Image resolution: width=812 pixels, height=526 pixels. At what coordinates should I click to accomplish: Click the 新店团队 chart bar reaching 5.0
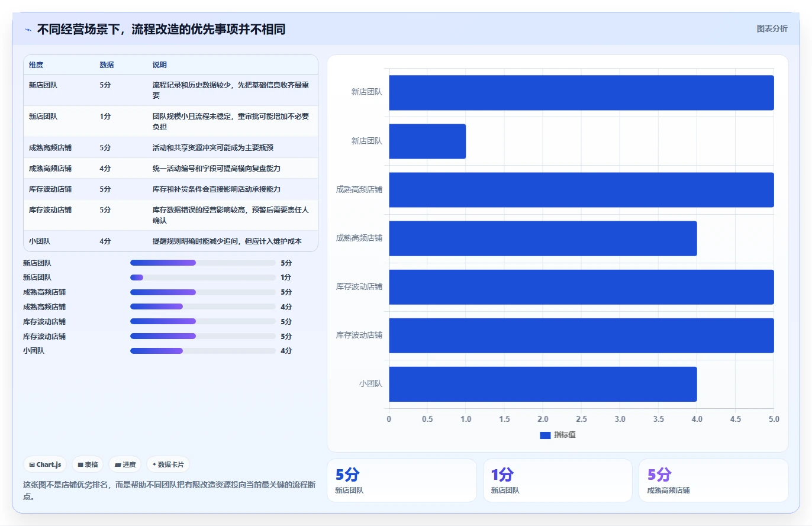581,93
